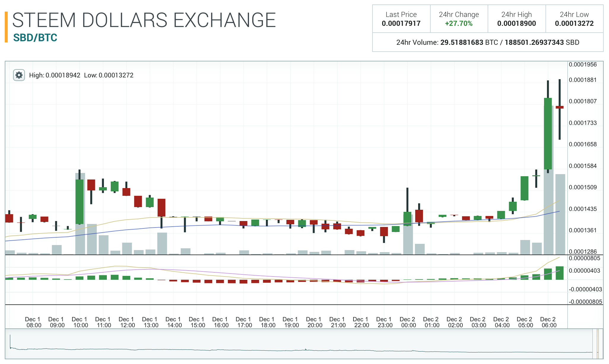Click the Dec 2 00:00 time label
609x364 pixels.
point(407,322)
